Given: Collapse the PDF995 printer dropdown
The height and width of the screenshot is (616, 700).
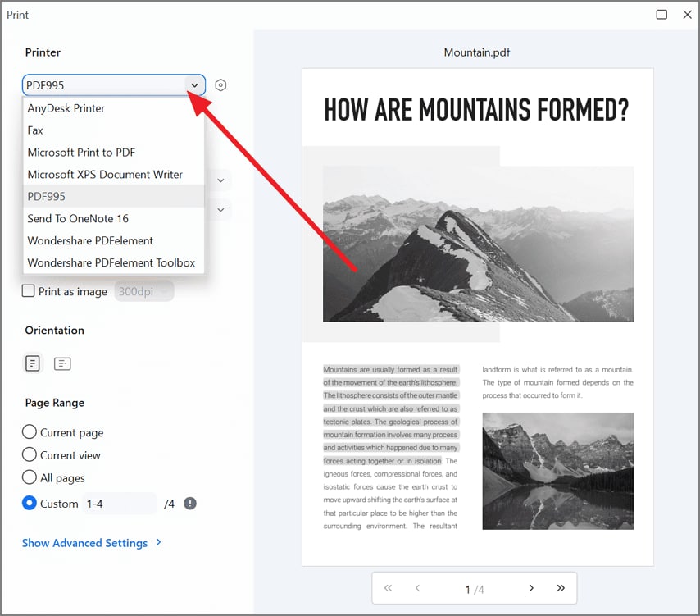Looking at the screenshot, I should [194, 85].
